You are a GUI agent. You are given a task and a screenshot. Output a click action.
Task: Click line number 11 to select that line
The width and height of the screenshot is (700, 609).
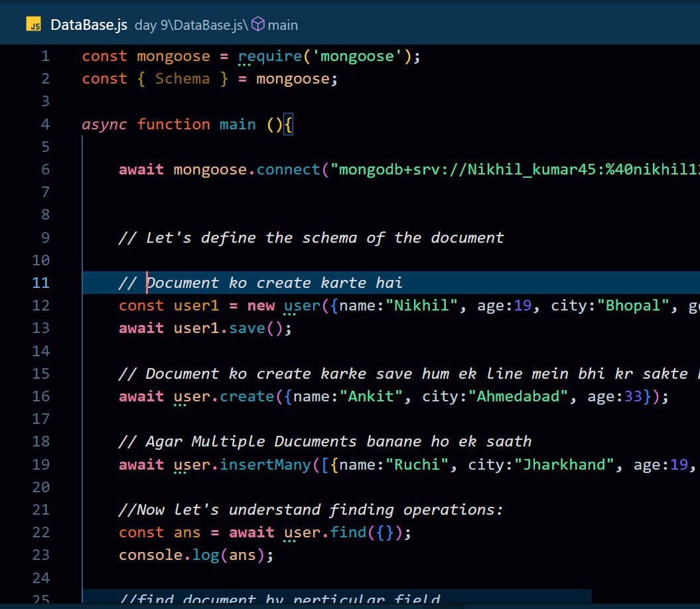click(40, 283)
